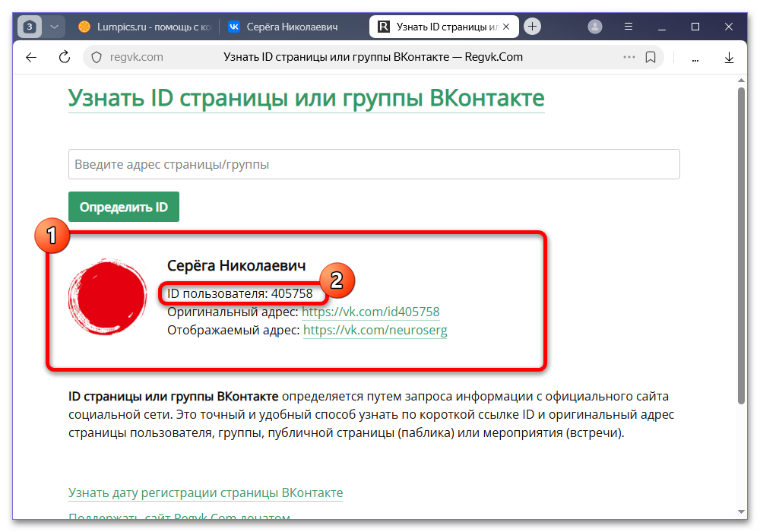The image size is (760, 532).
Task: Close the Узнать ID страницы tab
Action: (506, 27)
